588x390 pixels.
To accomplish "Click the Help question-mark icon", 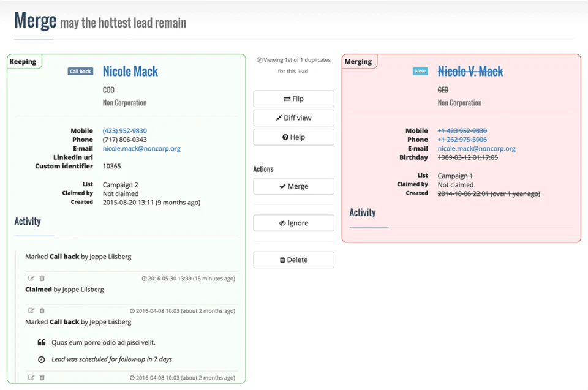I will pos(285,137).
